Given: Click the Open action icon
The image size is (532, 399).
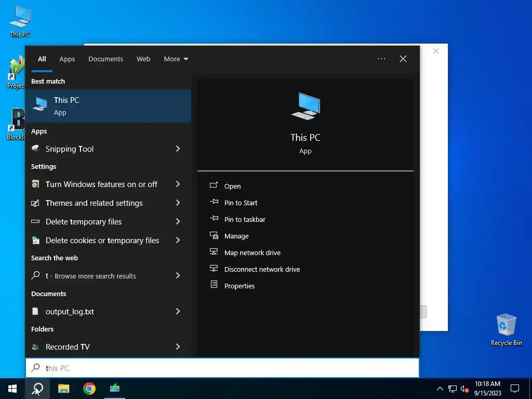Looking at the screenshot, I should coord(214,185).
